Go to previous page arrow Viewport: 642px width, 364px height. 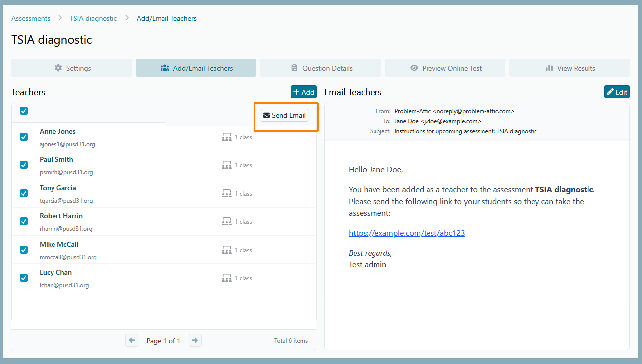coord(132,340)
